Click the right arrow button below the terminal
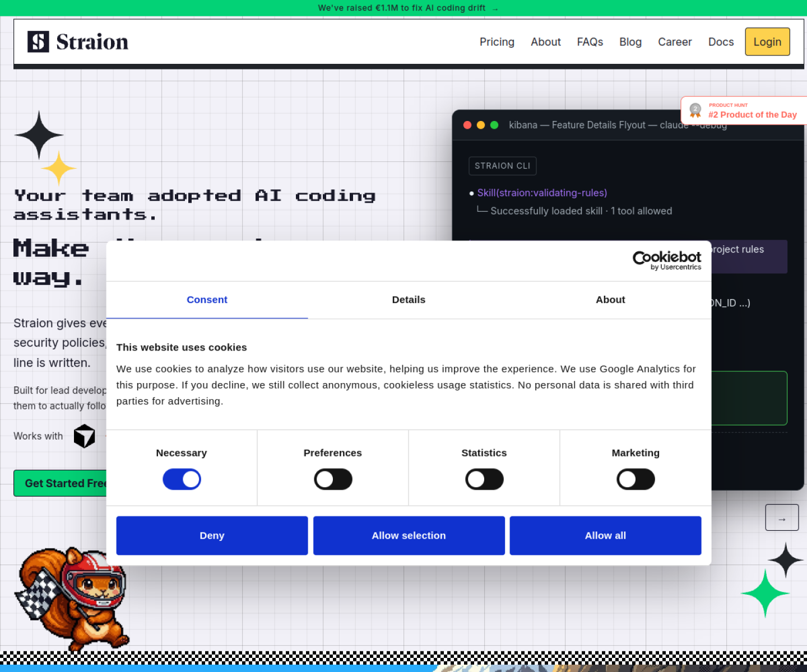This screenshot has width=807, height=672. pos(782,517)
